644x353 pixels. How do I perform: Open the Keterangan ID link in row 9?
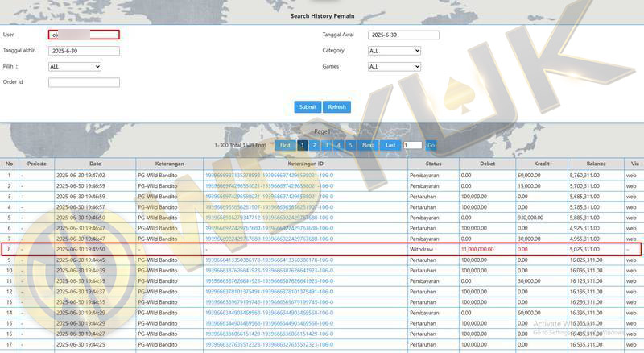point(270,260)
